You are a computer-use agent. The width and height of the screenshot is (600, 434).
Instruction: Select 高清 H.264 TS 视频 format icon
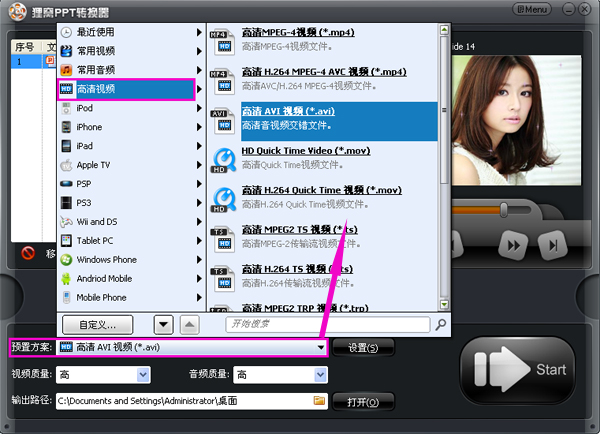pyautogui.click(x=223, y=279)
